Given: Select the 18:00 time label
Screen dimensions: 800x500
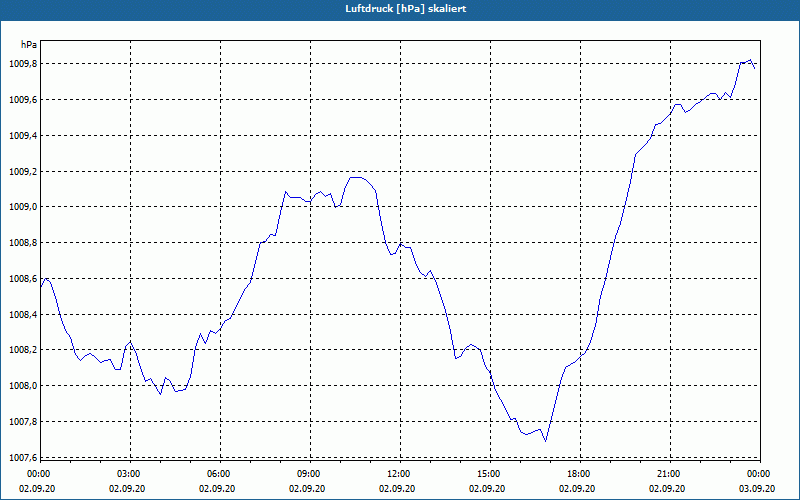Looking at the screenshot, I should [578, 474].
